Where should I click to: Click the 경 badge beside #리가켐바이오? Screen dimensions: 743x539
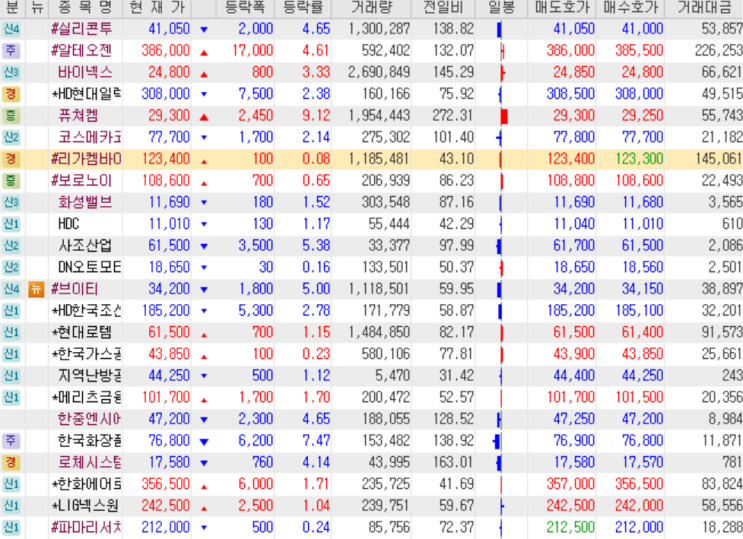click(11, 159)
